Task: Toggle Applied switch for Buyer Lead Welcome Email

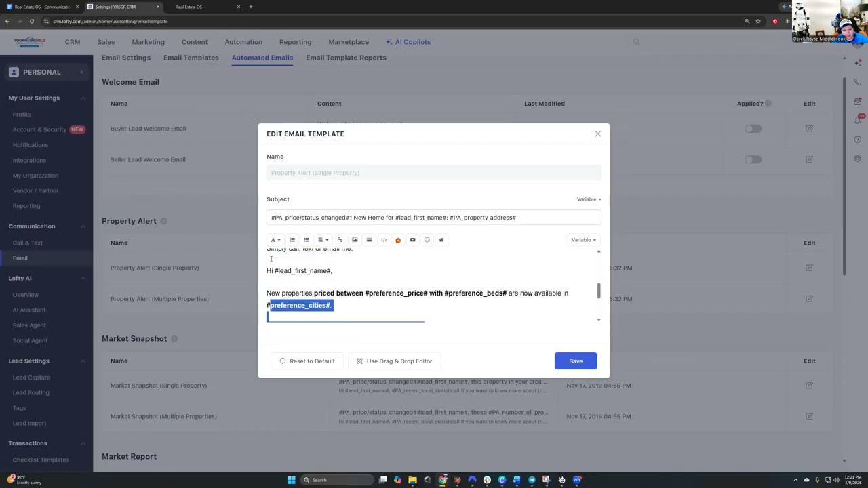Action: [753, 129]
